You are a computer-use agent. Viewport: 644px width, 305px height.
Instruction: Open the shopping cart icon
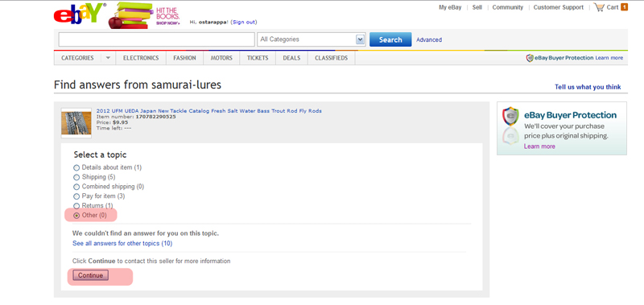click(599, 7)
